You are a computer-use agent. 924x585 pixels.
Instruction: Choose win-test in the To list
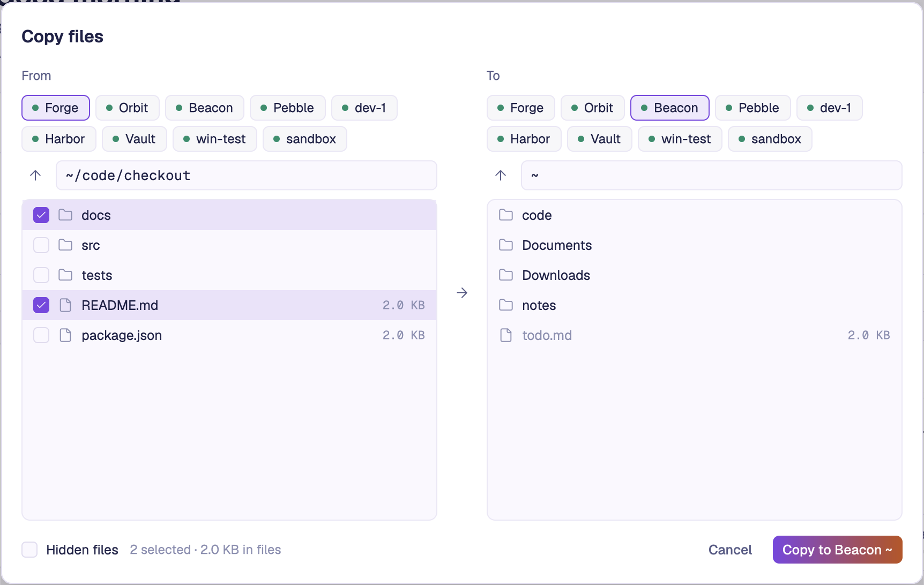680,139
